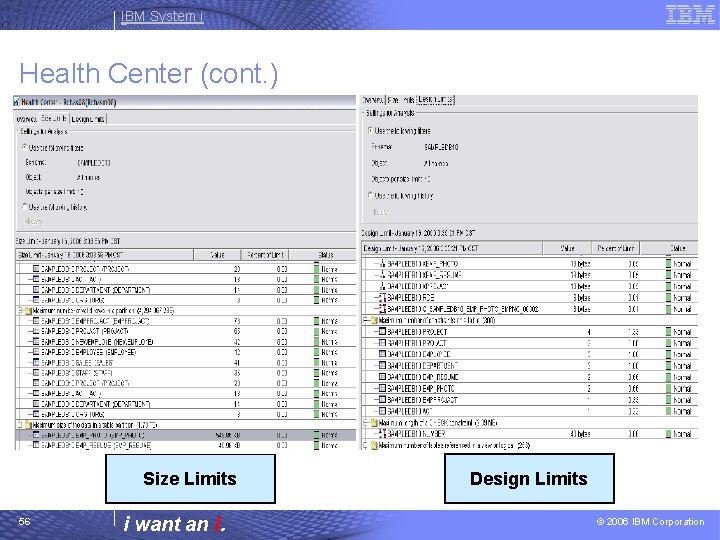Click Size Limit January 18 first column header
The height and width of the screenshot is (540, 720).
tap(105, 255)
